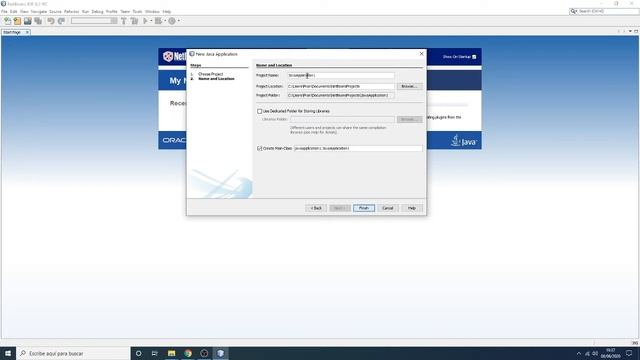
Task: Click the Build Project hammer icon
Action: [123, 21]
